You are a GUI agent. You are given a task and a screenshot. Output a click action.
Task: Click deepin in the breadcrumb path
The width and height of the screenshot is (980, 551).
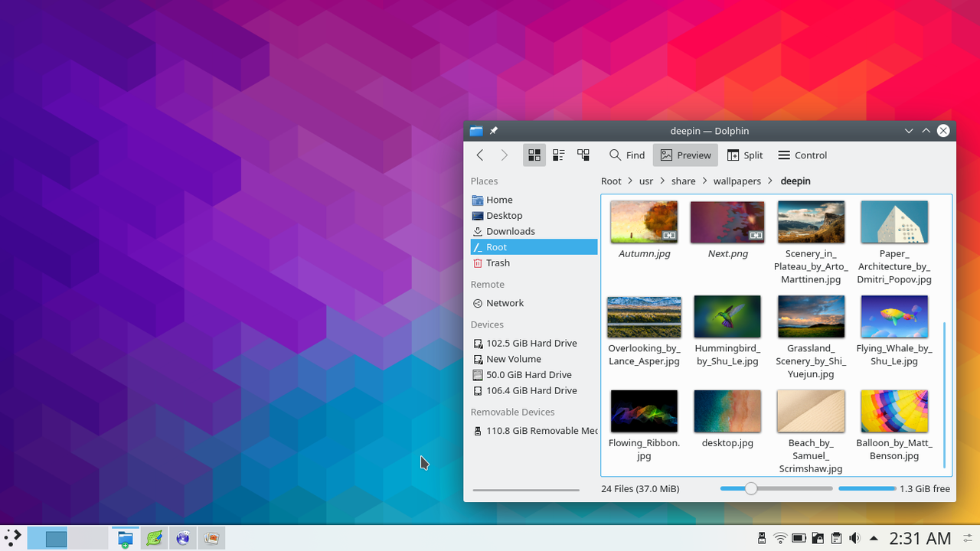point(795,181)
